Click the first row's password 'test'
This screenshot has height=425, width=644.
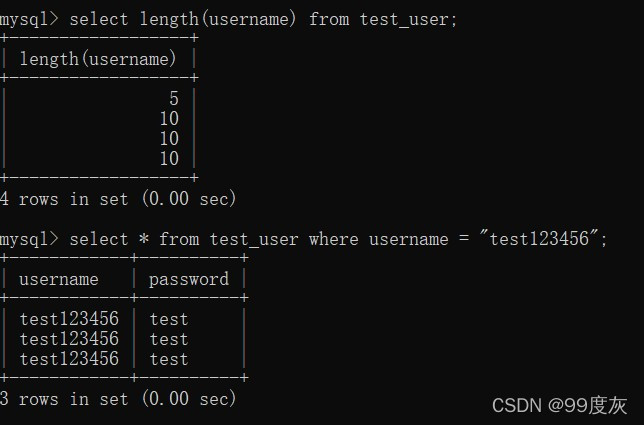(x=169, y=319)
